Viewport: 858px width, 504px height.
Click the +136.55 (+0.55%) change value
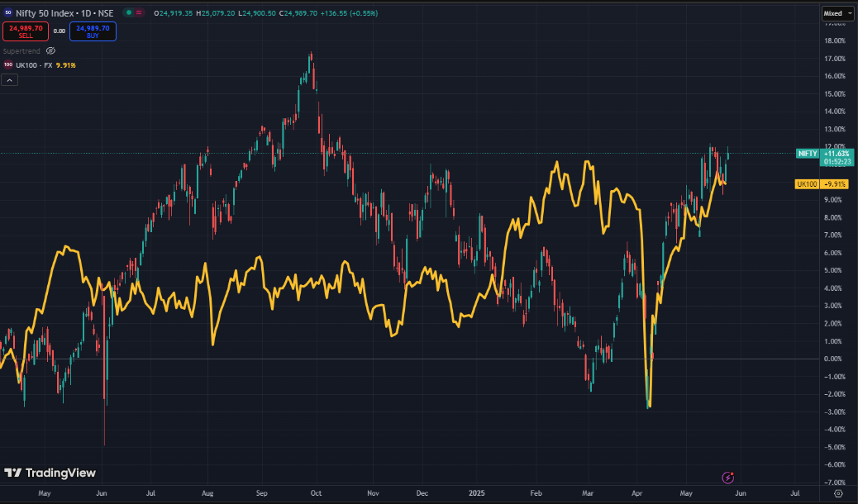point(349,13)
